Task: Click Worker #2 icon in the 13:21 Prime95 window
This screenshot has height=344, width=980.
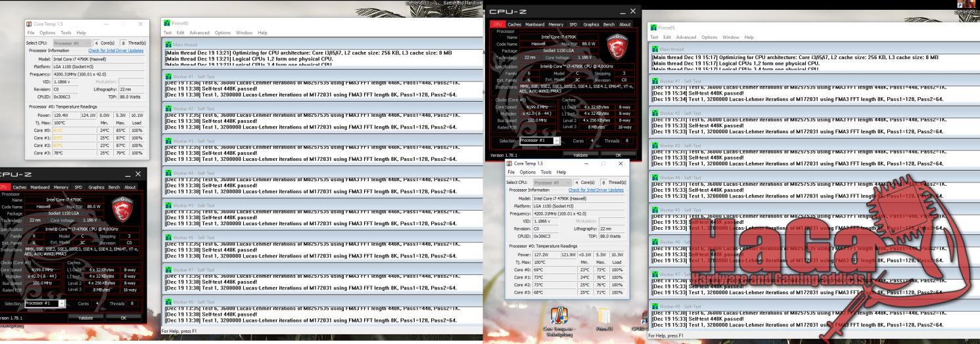Action: tap(167, 108)
